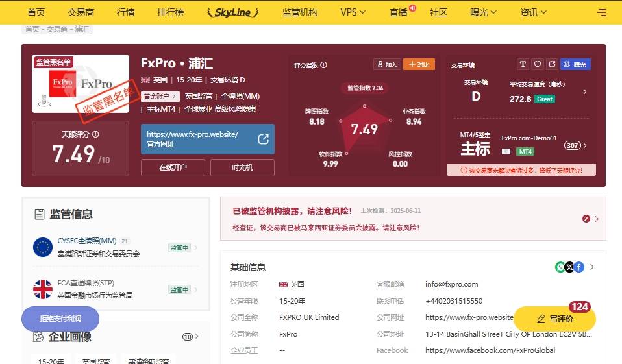Click the 监管中 status tag for FCA
Image resolution: width=622 pixels, height=364 pixels.
click(179, 289)
